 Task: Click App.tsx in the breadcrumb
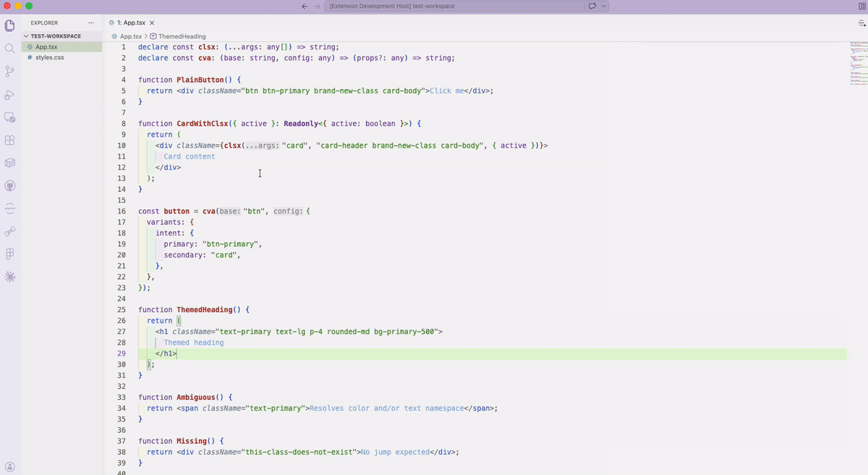[x=131, y=36]
